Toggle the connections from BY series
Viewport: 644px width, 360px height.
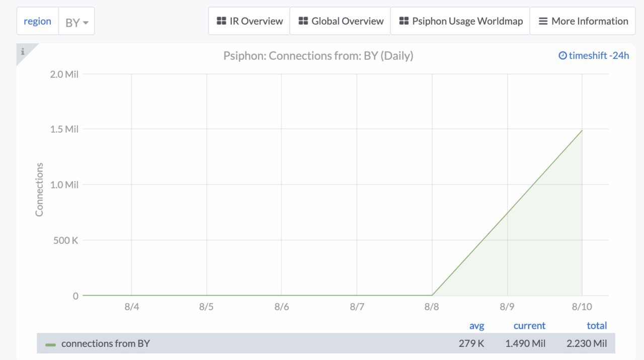106,344
